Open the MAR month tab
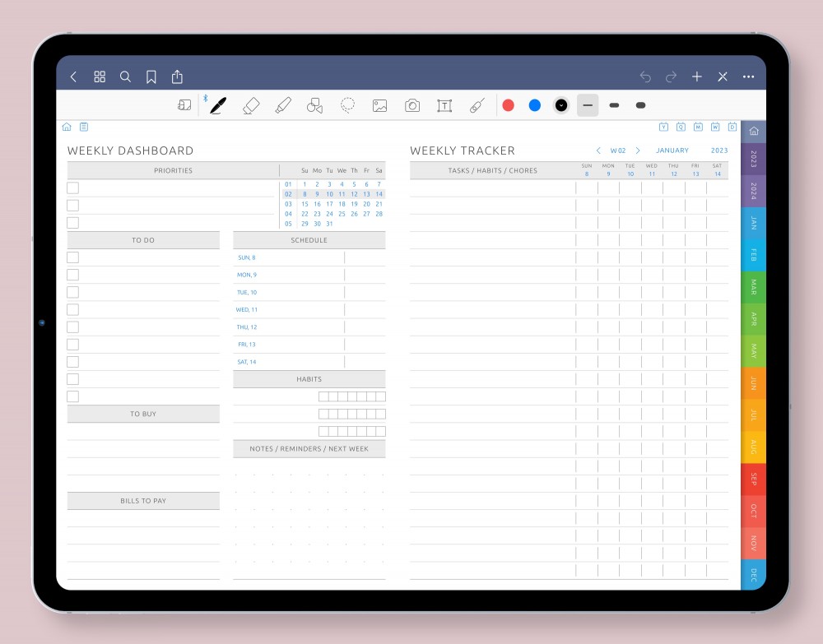 click(754, 287)
